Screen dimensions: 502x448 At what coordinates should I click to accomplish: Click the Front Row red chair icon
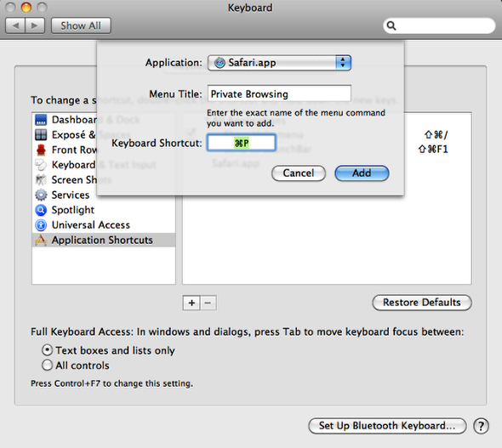tap(41, 150)
